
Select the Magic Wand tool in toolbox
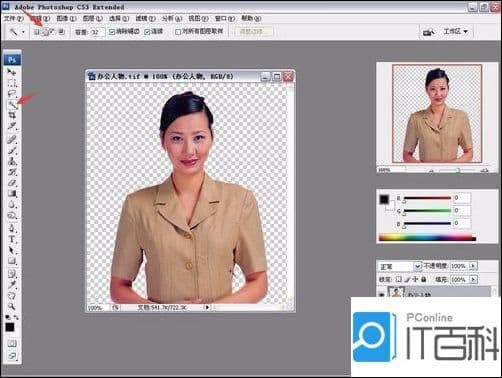coord(12,105)
